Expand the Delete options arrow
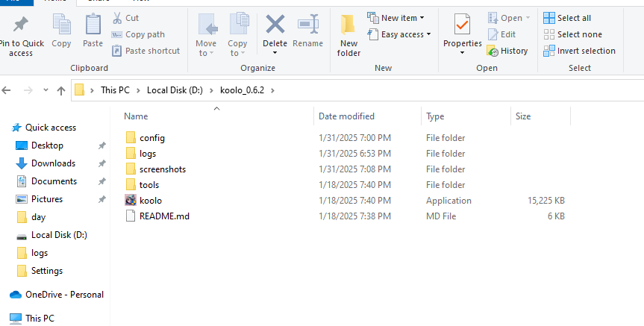The height and width of the screenshot is (326, 644). click(x=275, y=53)
